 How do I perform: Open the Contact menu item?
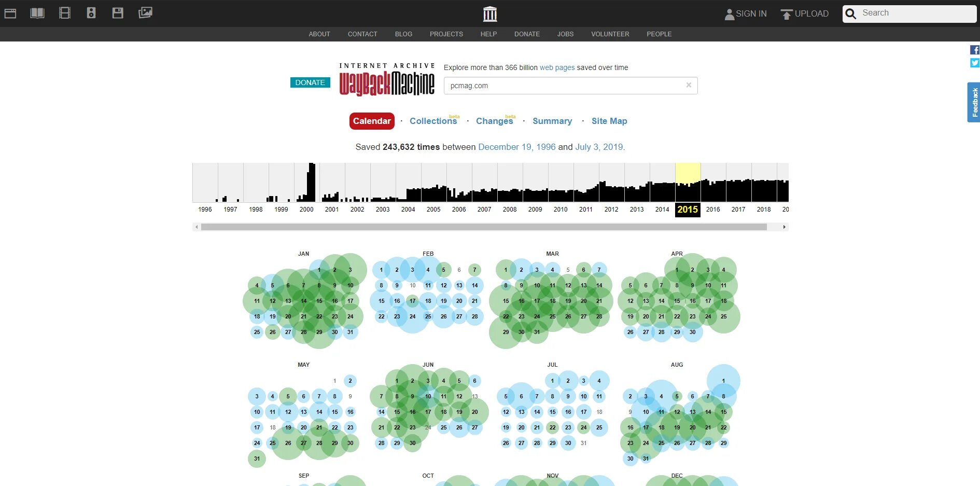(x=362, y=34)
